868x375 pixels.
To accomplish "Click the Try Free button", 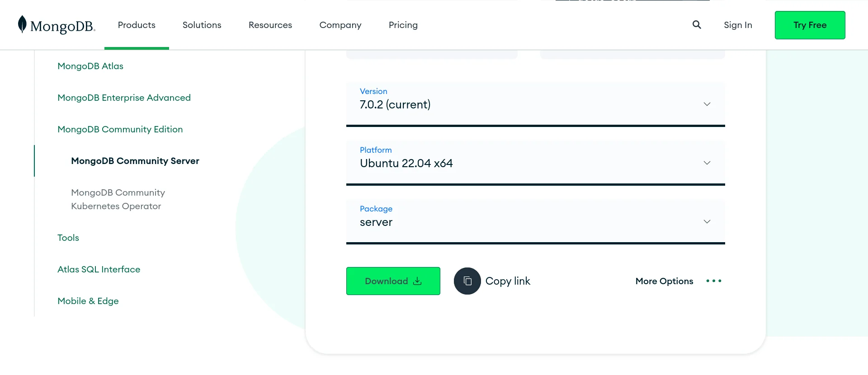I will (810, 25).
